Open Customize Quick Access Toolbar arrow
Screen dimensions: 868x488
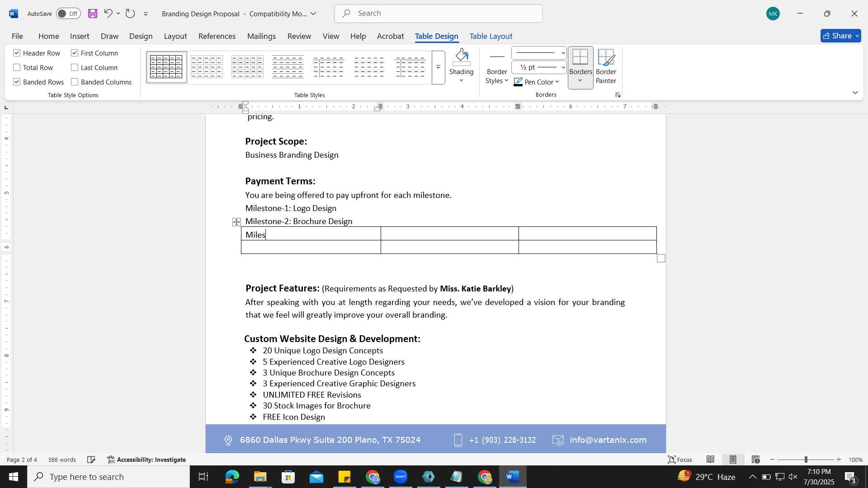146,14
